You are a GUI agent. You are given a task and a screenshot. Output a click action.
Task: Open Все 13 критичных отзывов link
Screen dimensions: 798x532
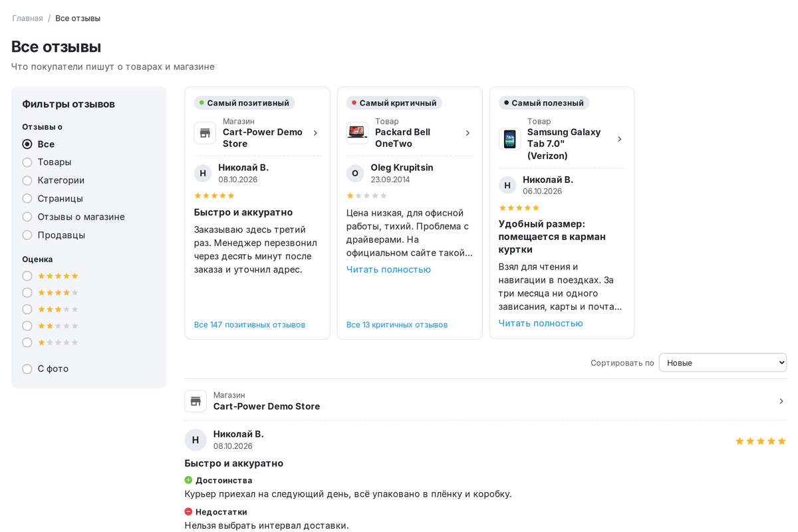coord(397,325)
